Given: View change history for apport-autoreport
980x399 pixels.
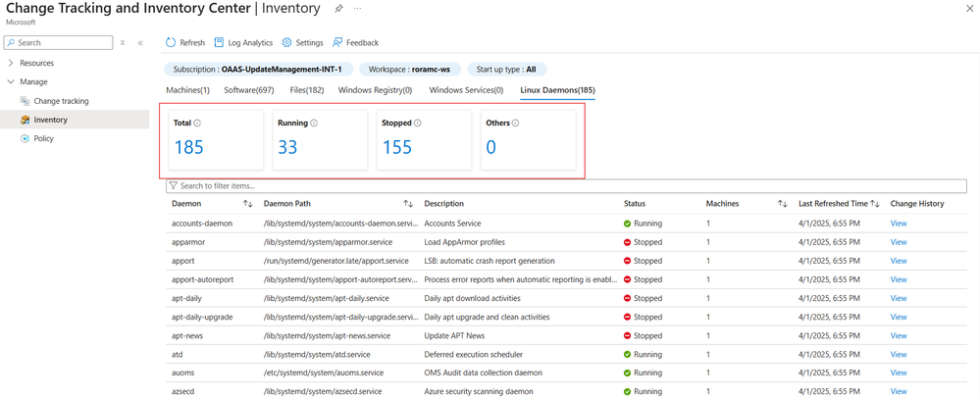Looking at the screenshot, I should (x=899, y=279).
